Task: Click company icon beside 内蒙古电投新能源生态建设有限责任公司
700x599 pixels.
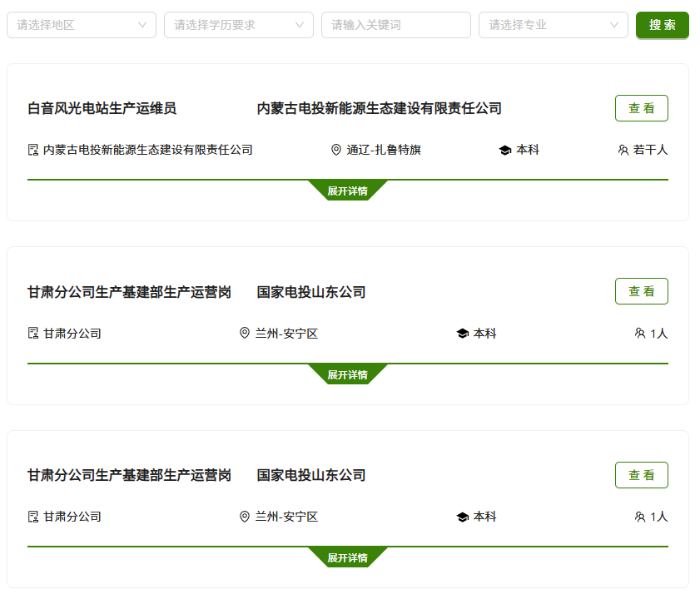Action: [33, 150]
